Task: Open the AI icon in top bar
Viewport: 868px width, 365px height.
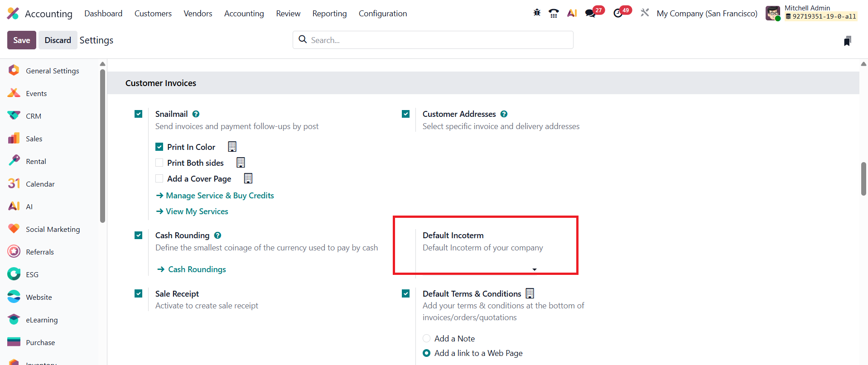Action: pos(572,13)
